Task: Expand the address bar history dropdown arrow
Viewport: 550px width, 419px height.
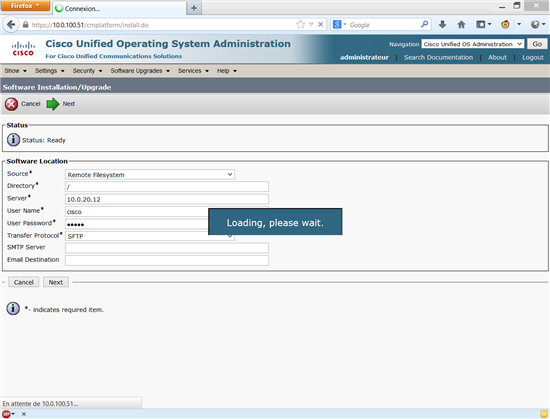Action: (x=311, y=25)
